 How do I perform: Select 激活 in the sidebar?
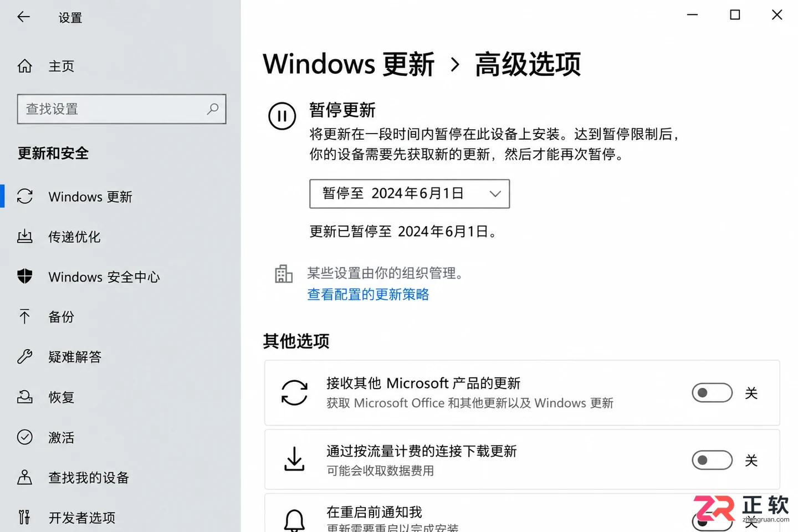click(x=121, y=437)
